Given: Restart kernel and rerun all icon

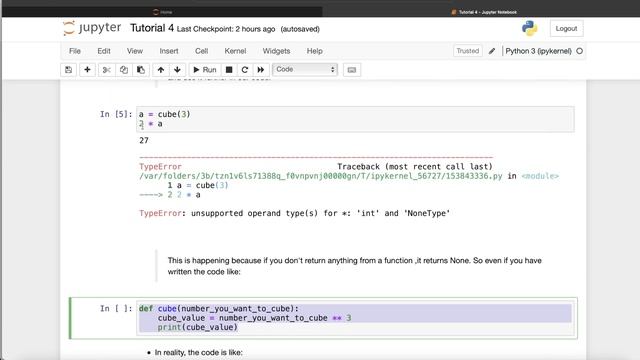Looking at the screenshot, I should pyautogui.click(x=261, y=70).
